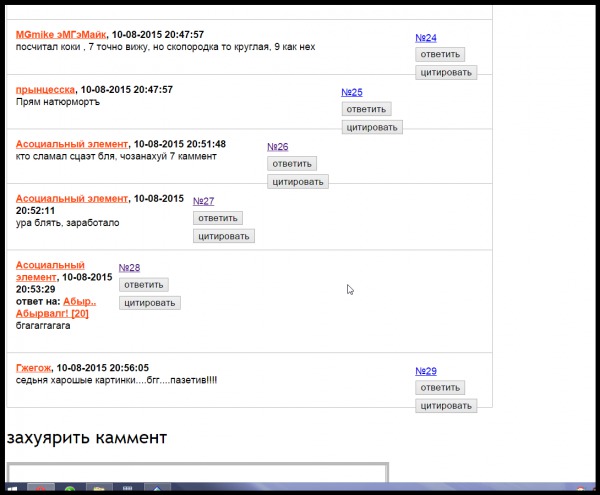This screenshot has width=600, height=495.
Task: Select the comment text бгагаггагага
Action: tap(43, 326)
